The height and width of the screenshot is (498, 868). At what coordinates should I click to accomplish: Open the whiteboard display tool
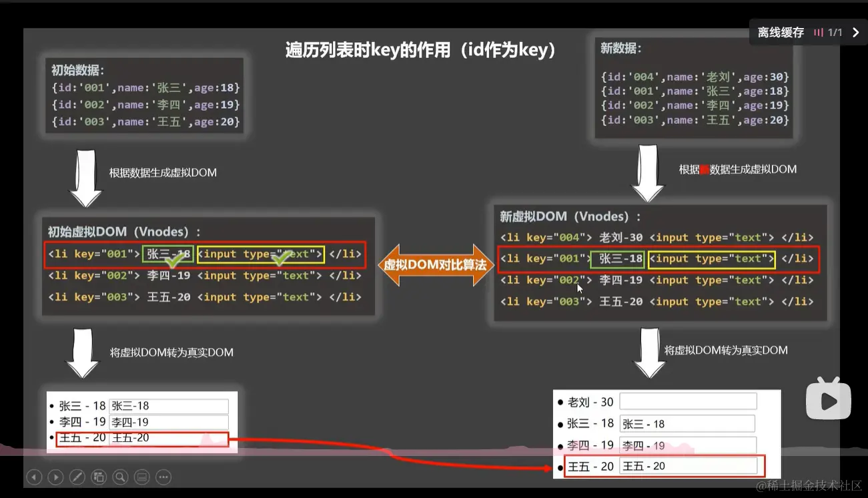pos(142,477)
